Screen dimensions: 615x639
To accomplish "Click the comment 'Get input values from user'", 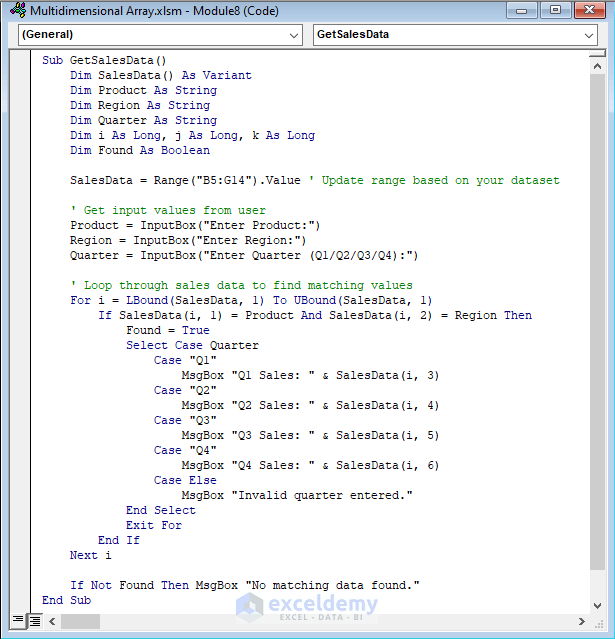I will [168, 210].
